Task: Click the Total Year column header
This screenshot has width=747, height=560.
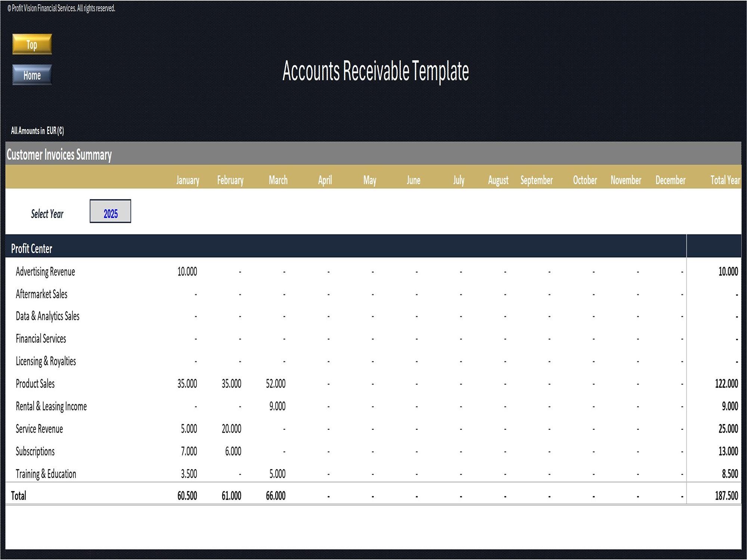Action: coord(725,180)
